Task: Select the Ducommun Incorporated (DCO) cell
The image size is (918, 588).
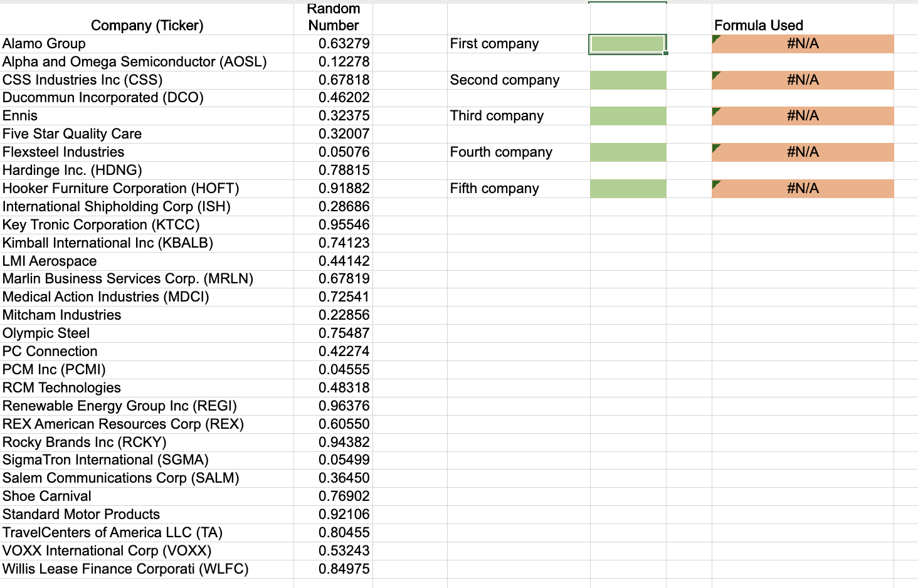Action: coord(147,98)
